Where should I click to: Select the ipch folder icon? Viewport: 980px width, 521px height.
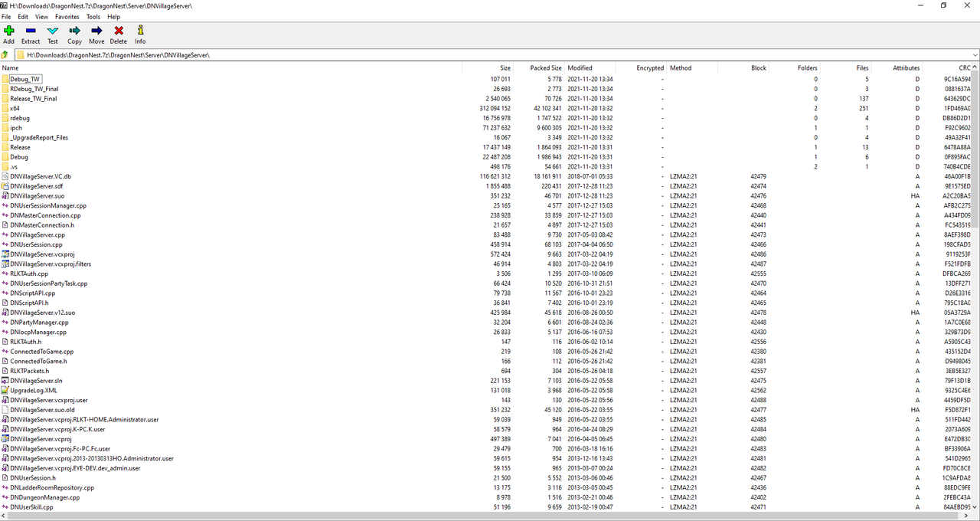tap(5, 128)
